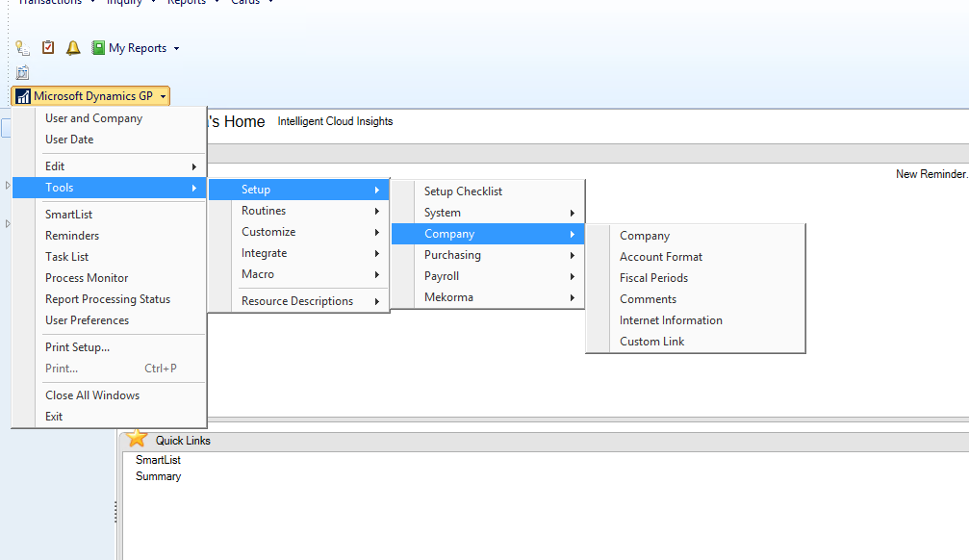969x560 pixels.
Task: Open the Integrate submenu
Action: (x=299, y=253)
